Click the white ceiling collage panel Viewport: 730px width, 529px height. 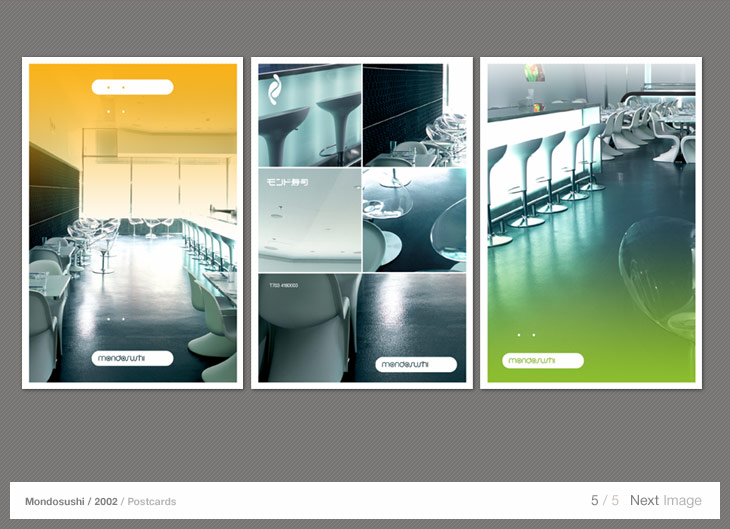(x=309, y=225)
